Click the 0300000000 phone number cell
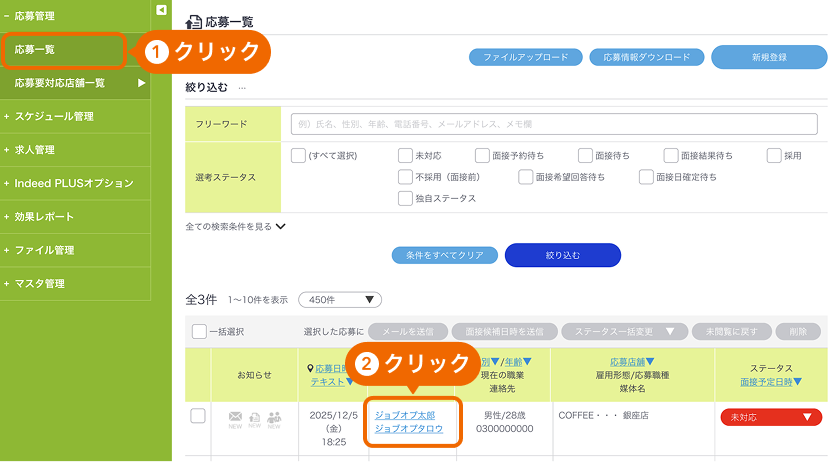Screen dimensions: 839x462 [x=505, y=429]
